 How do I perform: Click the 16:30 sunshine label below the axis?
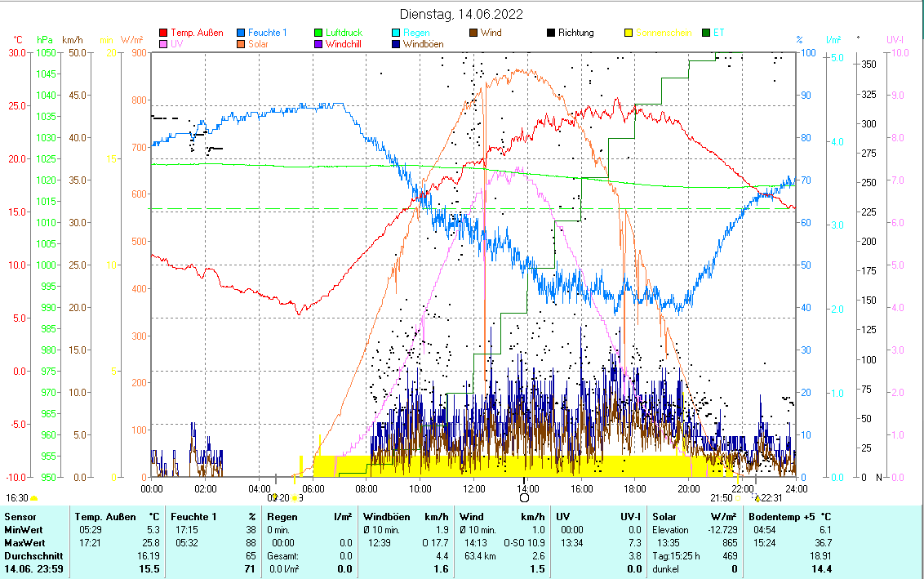(17, 497)
